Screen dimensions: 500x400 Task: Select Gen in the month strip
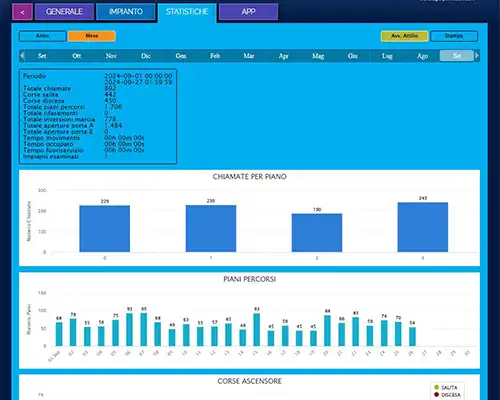181,56
